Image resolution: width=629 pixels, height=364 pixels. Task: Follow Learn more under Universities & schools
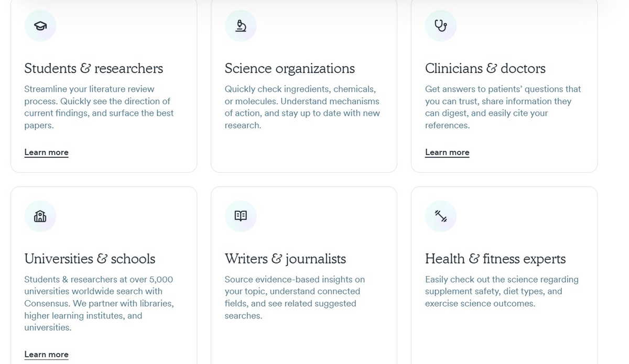pyautogui.click(x=46, y=355)
